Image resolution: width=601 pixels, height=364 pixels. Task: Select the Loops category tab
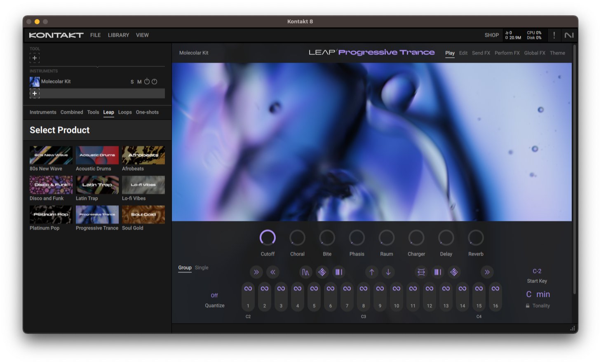pyautogui.click(x=125, y=112)
